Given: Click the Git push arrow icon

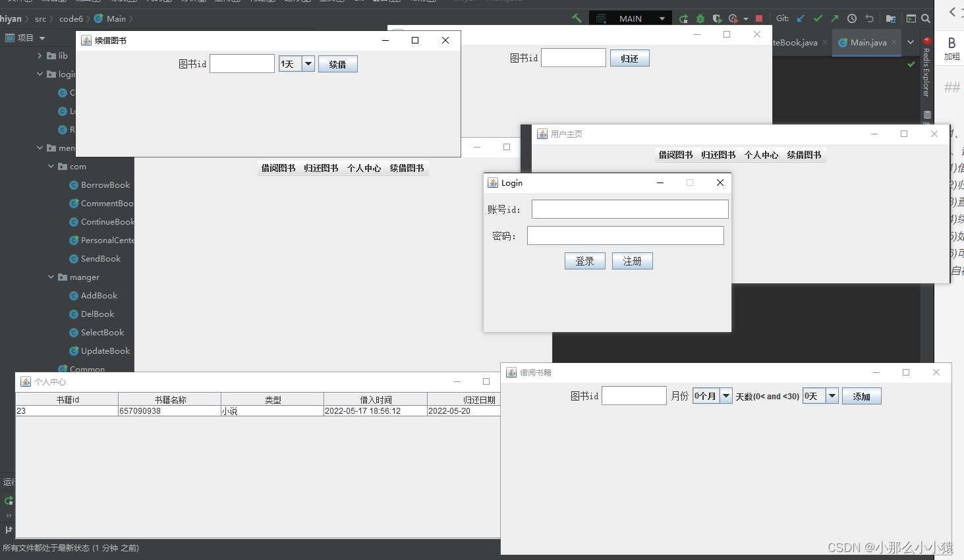Looking at the screenshot, I should [835, 18].
